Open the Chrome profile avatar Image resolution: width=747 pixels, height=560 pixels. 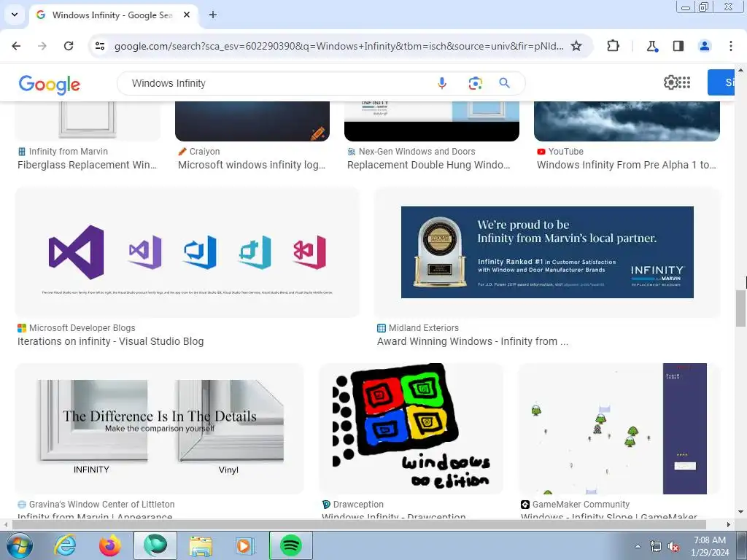pyautogui.click(x=704, y=46)
